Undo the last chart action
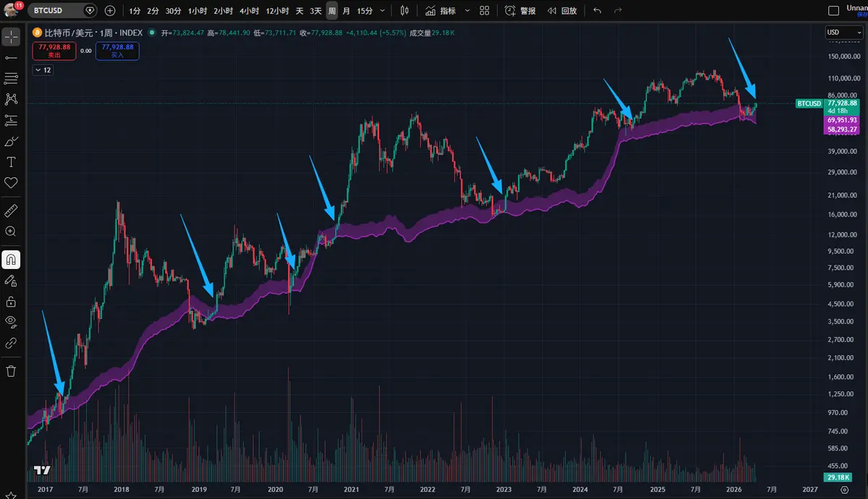Screen dimensions: 868x499 coord(597,11)
